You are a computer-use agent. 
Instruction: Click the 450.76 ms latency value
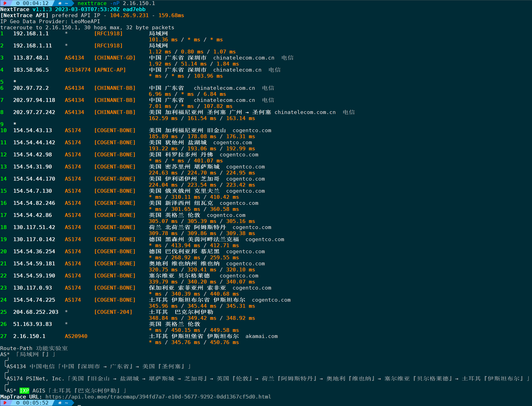(224, 342)
